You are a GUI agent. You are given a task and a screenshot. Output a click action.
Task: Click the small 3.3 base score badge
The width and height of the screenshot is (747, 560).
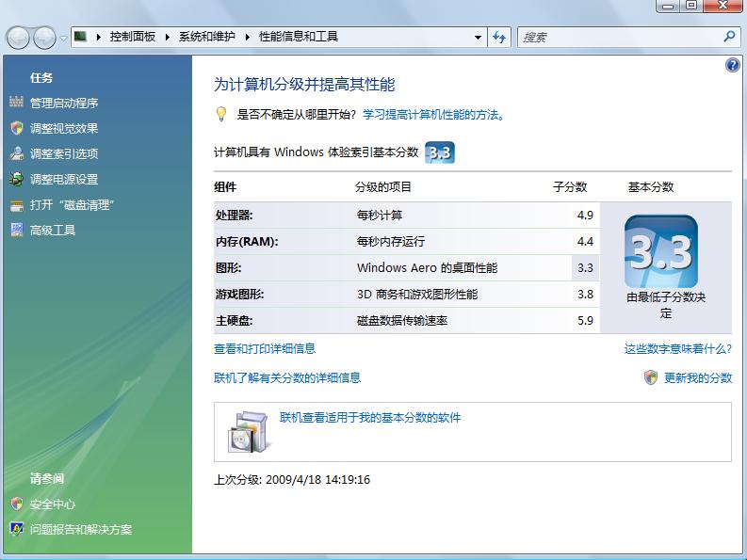(x=440, y=152)
